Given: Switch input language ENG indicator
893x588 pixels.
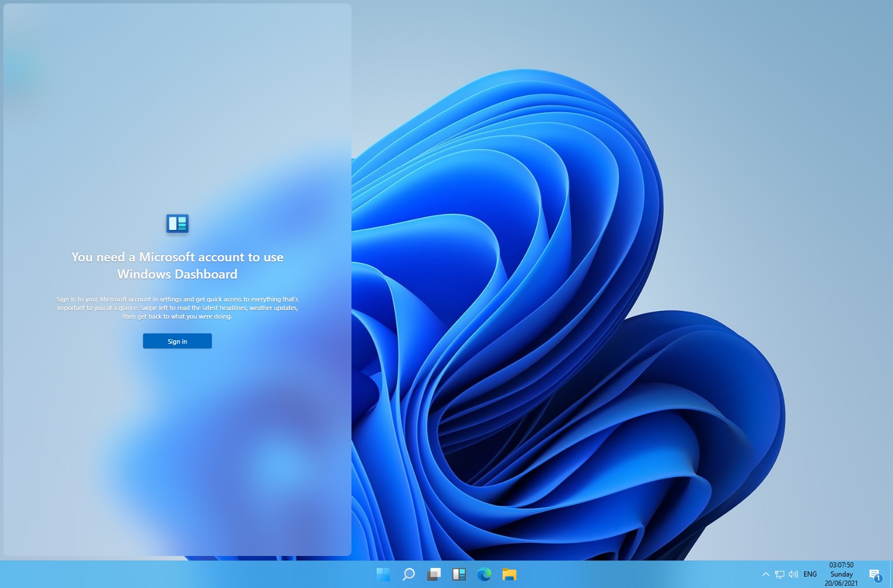Looking at the screenshot, I should 810,574.
